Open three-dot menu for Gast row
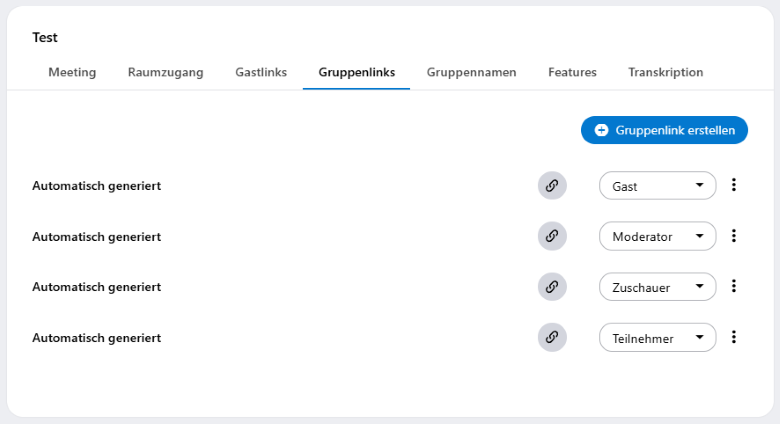This screenshot has height=424, width=780. pyautogui.click(x=734, y=185)
